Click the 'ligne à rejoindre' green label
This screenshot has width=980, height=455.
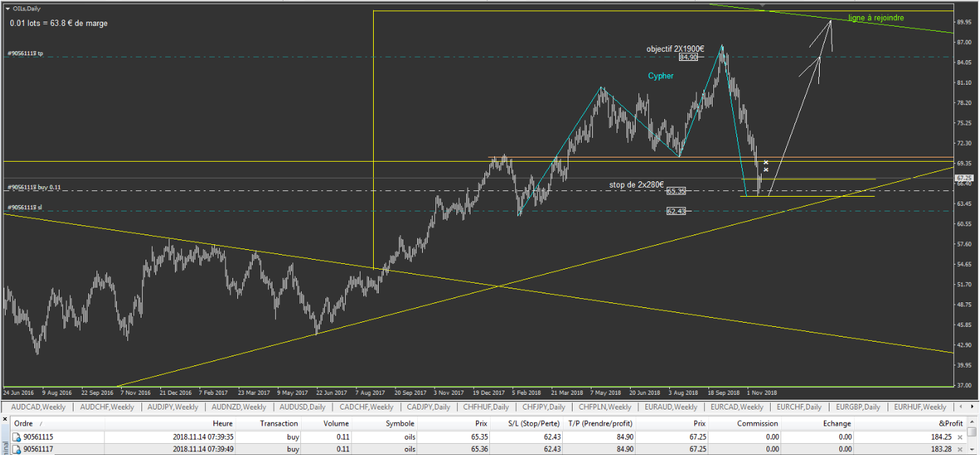[876, 17]
